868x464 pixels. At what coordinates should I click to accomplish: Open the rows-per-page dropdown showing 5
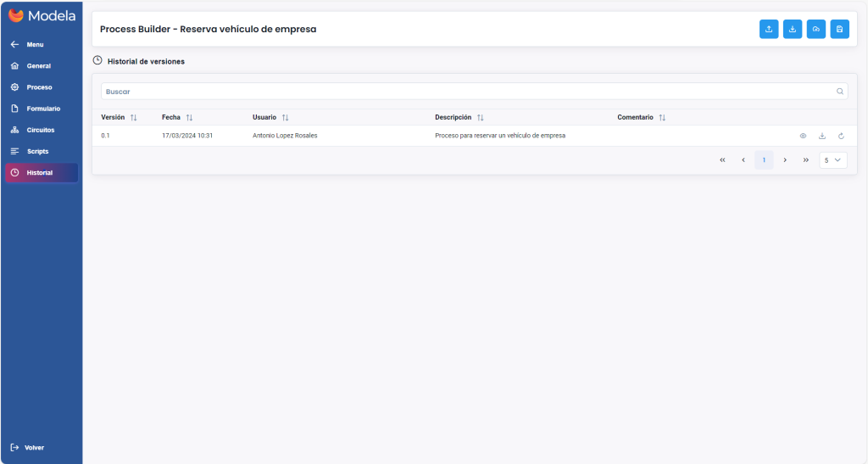(832, 159)
